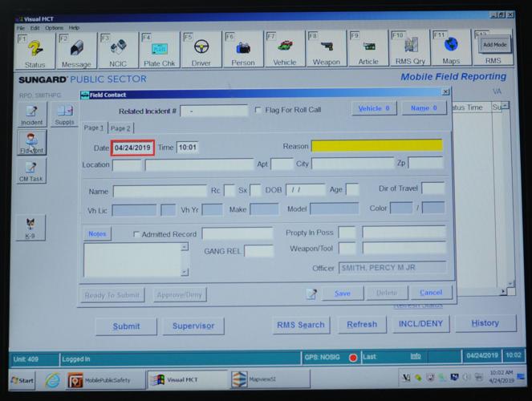Open the Driver steering wheel icon

coord(201,51)
